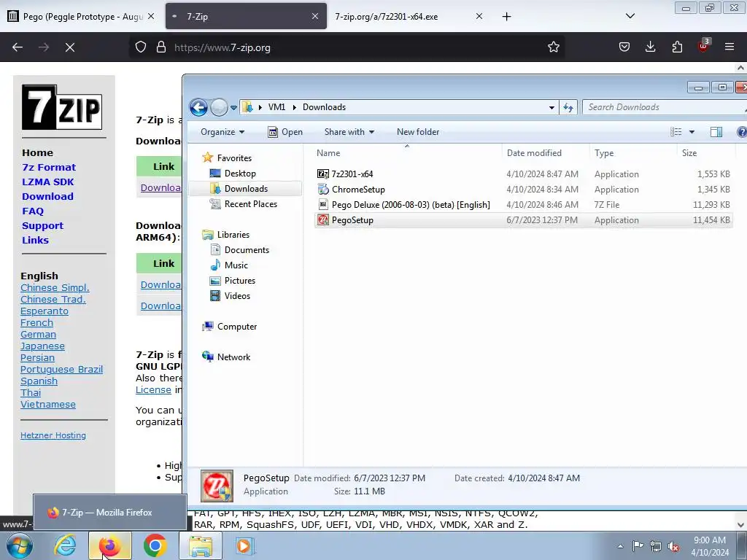Open 7-Zip Download page link
Screen dimensions: 747x560
click(x=47, y=196)
